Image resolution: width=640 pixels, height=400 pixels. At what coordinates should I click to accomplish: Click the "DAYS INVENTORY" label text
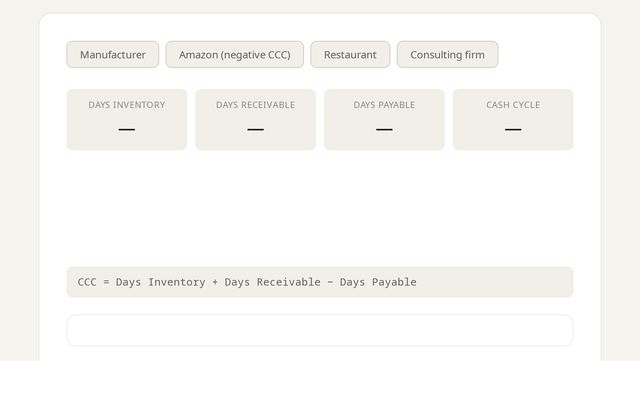[127, 105]
